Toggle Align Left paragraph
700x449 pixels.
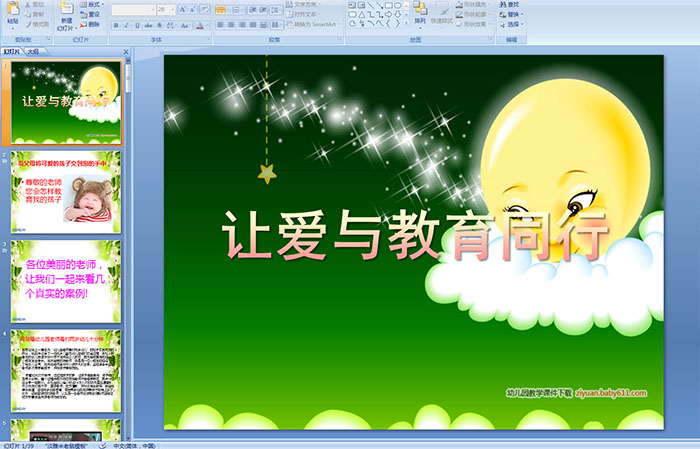coord(220,25)
